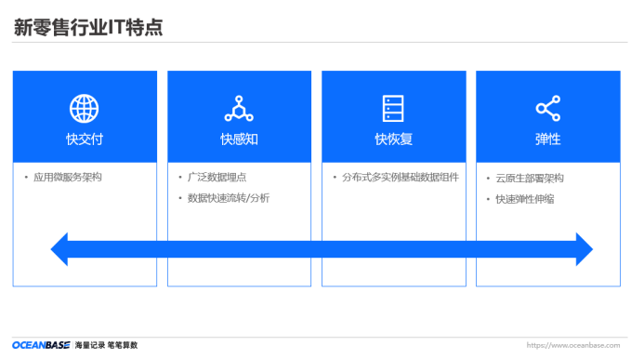Click the network nodes icon above 快感知

pos(239,109)
